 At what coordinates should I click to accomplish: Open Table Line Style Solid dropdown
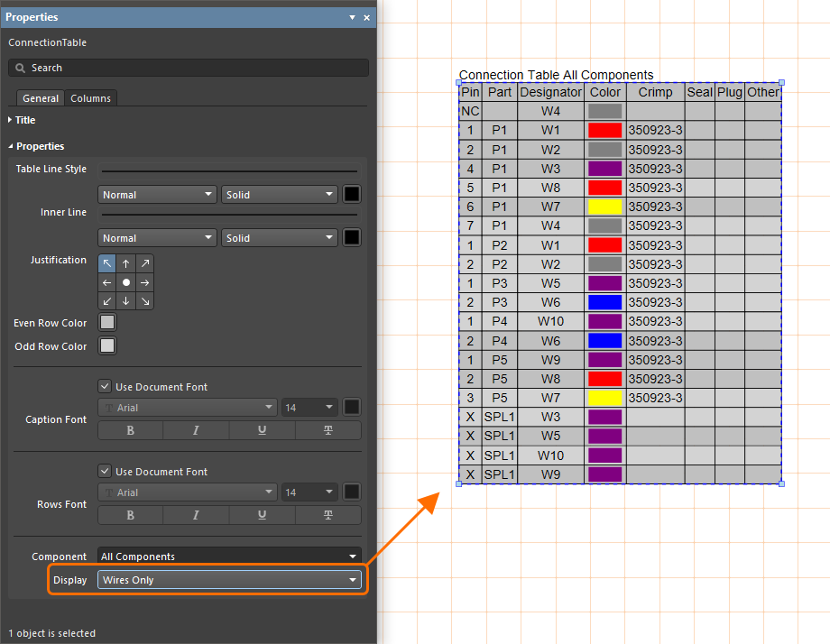[x=279, y=195]
